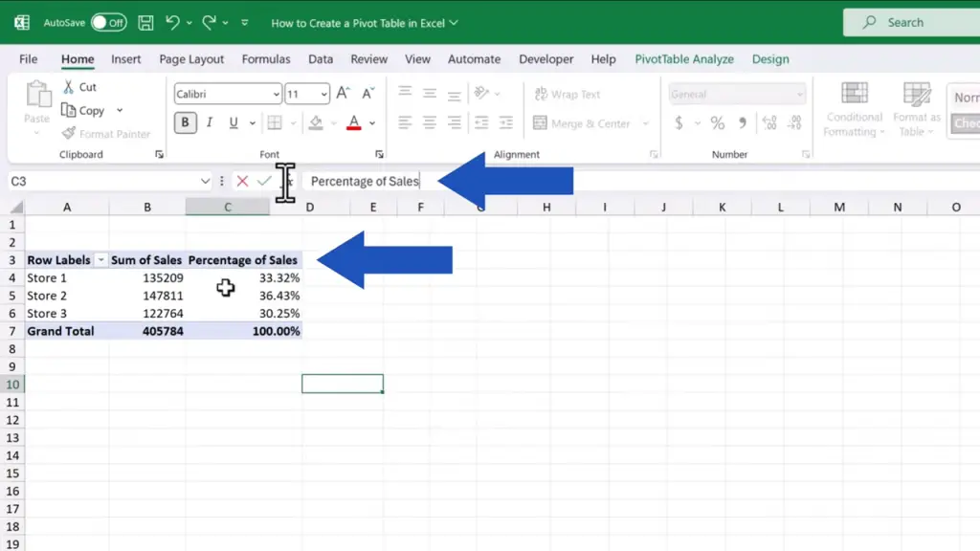Switch to the Design tab
This screenshot has width=980, height=551.
point(770,59)
